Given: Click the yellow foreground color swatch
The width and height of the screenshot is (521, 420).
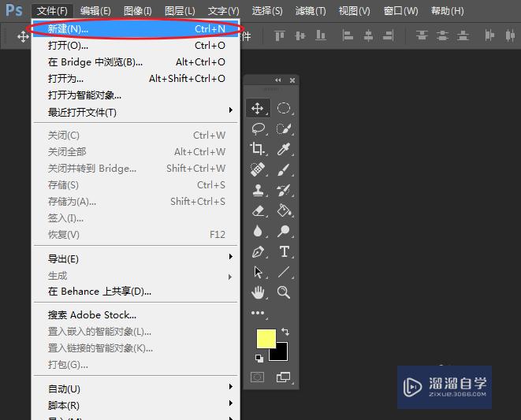Looking at the screenshot, I should point(265,337).
